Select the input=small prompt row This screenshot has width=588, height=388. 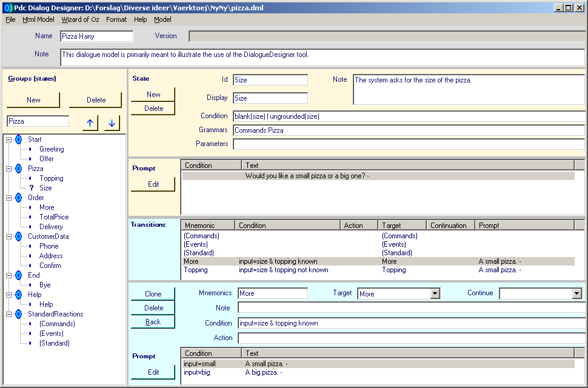click(379, 364)
